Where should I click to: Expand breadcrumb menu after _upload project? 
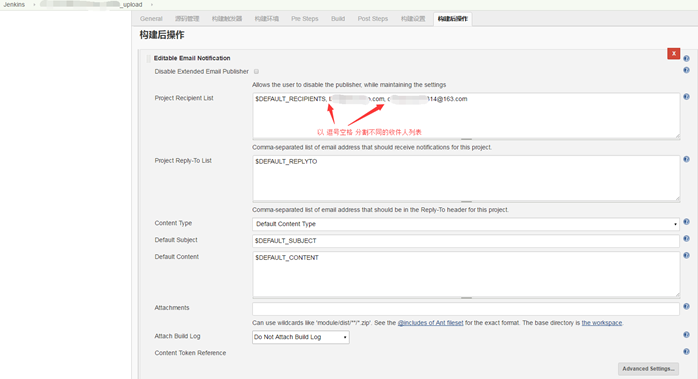click(152, 4)
